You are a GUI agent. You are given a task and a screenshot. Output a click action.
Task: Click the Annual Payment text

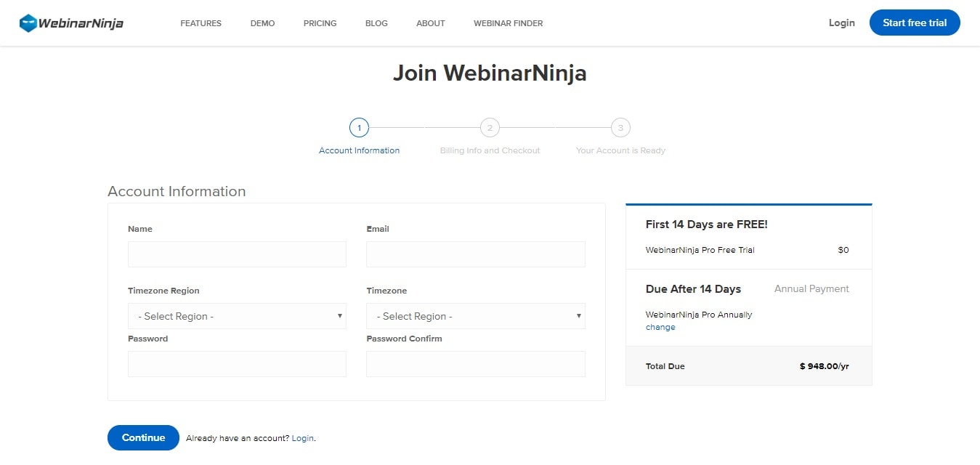811,288
